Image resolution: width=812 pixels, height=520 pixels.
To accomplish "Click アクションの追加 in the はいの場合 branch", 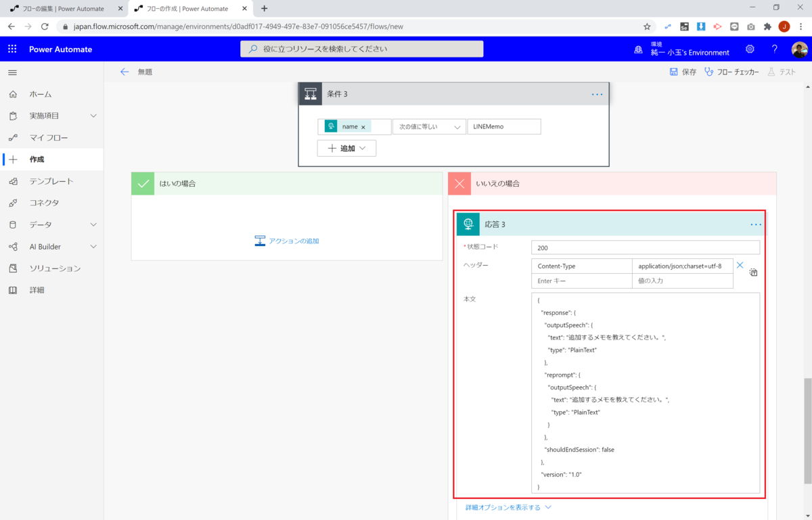I will click(287, 241).
